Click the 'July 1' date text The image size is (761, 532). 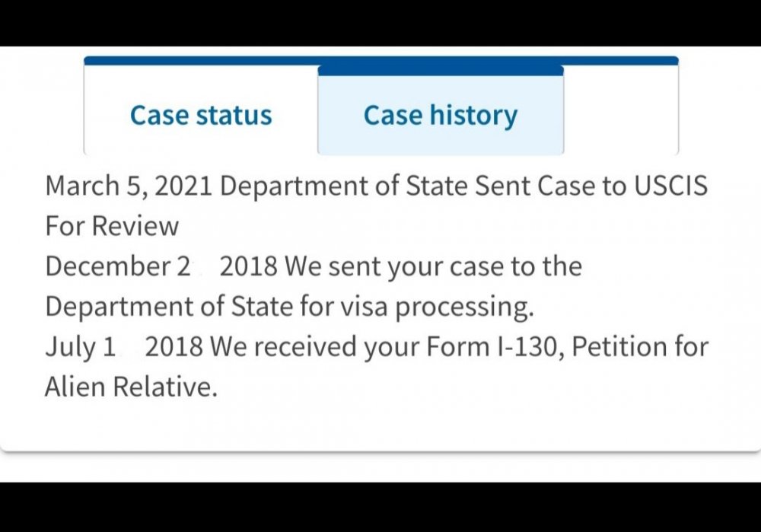pyautogui.click(x=81, y=347)
